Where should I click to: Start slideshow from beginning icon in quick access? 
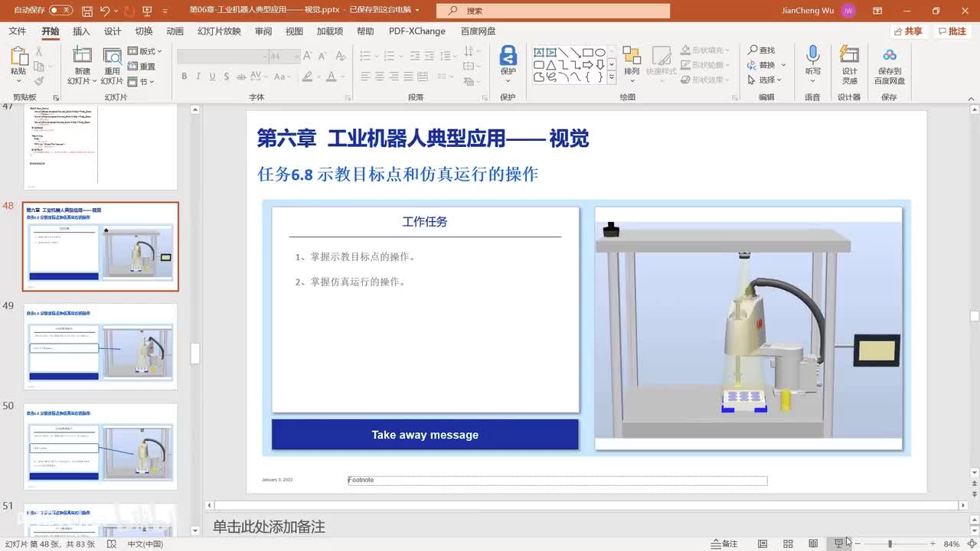pyautogui.click(x=149, y=11)
